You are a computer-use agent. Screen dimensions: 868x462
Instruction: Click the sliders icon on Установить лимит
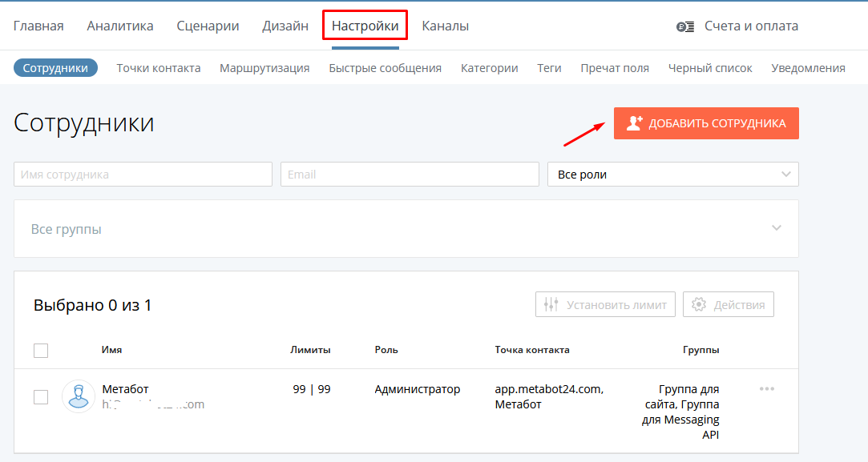(551, 304)
